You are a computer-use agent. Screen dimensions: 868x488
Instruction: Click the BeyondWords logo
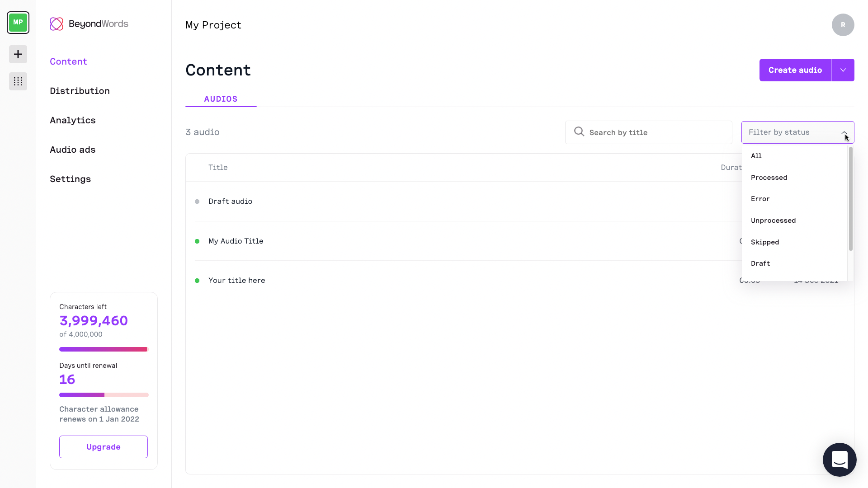(x=89, y=24)
